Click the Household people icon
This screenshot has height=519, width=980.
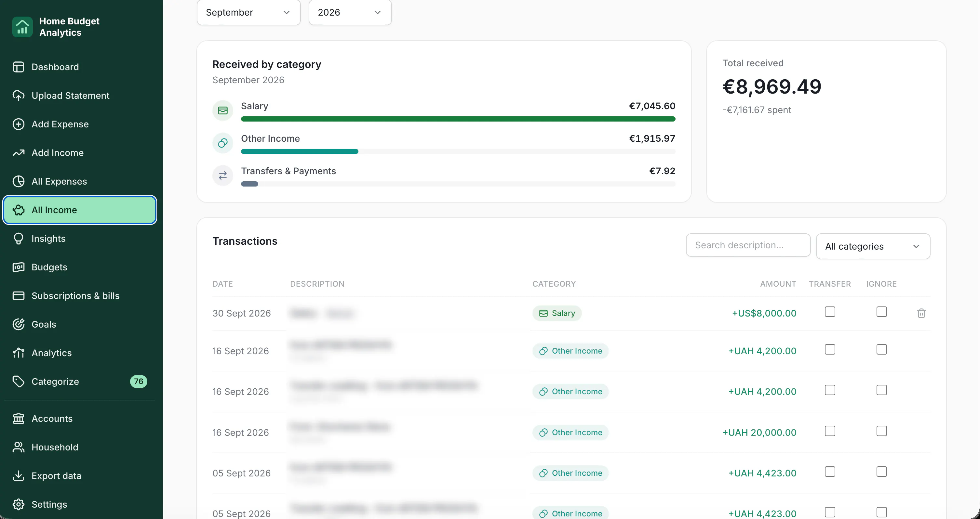tap(18, 447)
